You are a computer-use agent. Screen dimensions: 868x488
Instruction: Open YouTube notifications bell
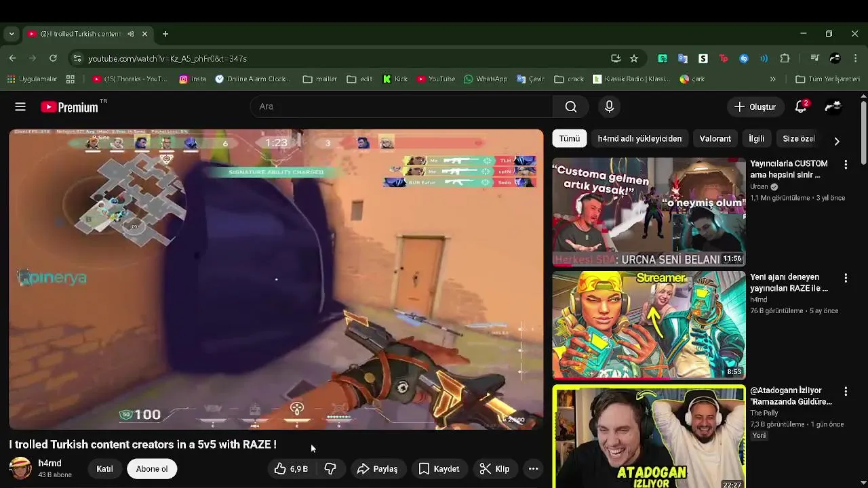click(802, 106)
